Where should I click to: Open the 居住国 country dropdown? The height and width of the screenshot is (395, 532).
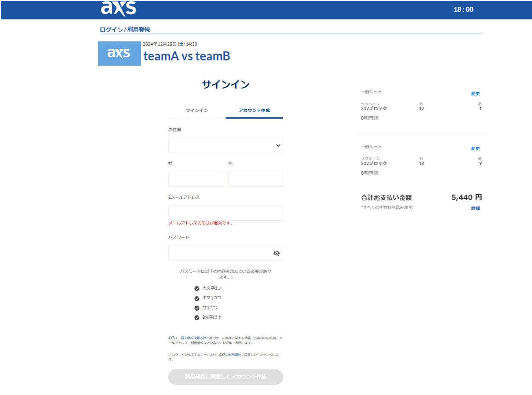225,146
